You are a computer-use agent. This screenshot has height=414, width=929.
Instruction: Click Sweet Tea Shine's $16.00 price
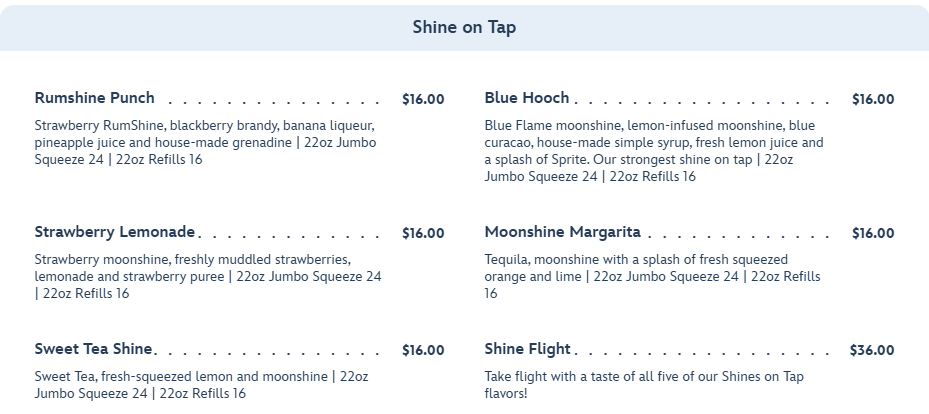click(x=423, y=350)
